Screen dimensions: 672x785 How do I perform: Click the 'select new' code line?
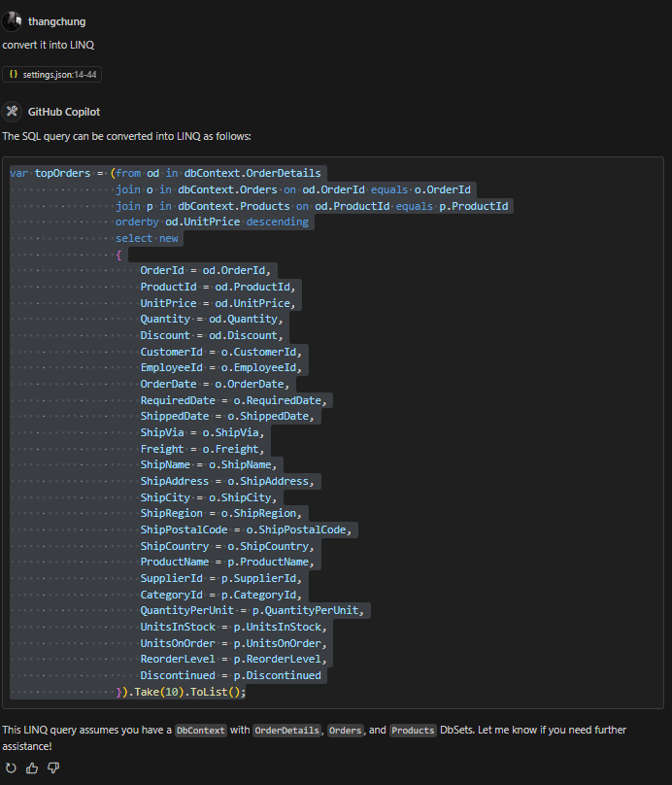click(147, 238)
